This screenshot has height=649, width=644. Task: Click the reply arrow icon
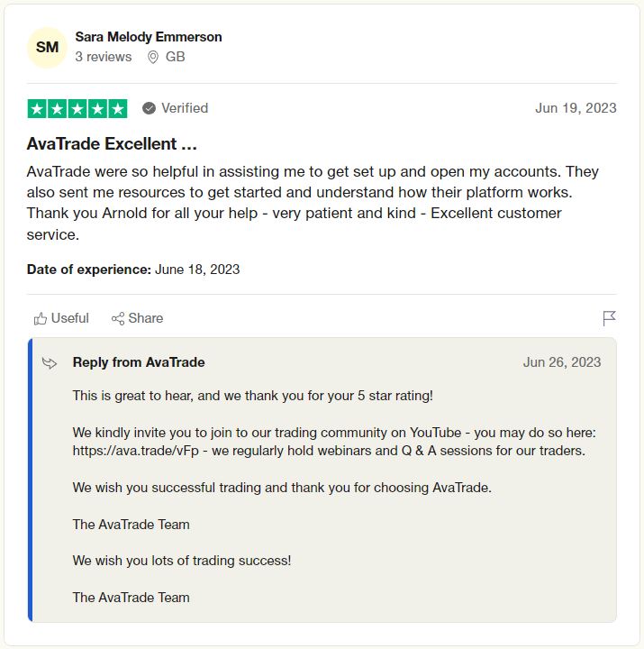pyautogui.click(x=50, y=363)
